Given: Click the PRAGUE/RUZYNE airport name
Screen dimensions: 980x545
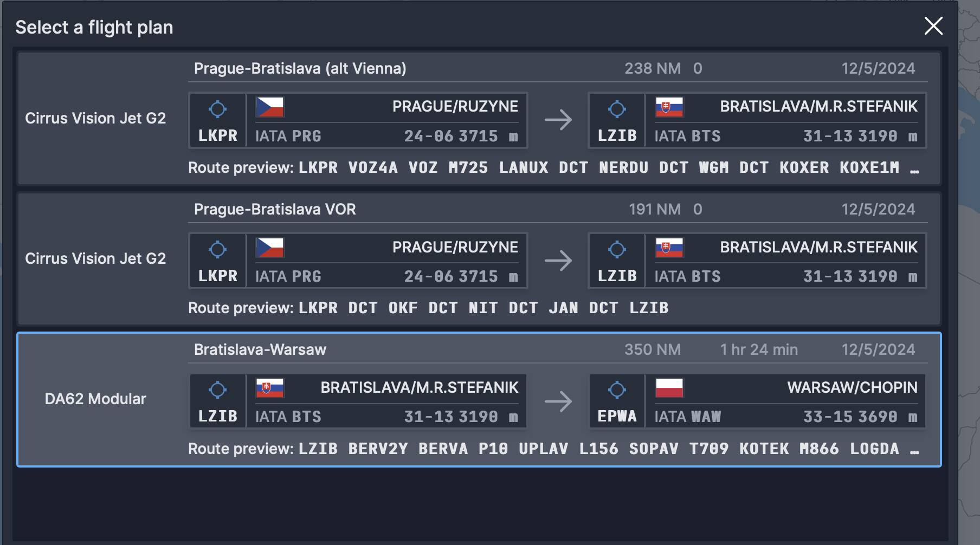Looking at the screenshot, I should click(x=455, y=107).
